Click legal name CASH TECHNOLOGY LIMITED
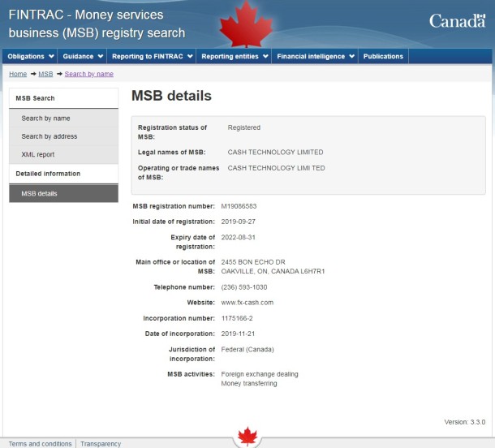 click(275, 153)
